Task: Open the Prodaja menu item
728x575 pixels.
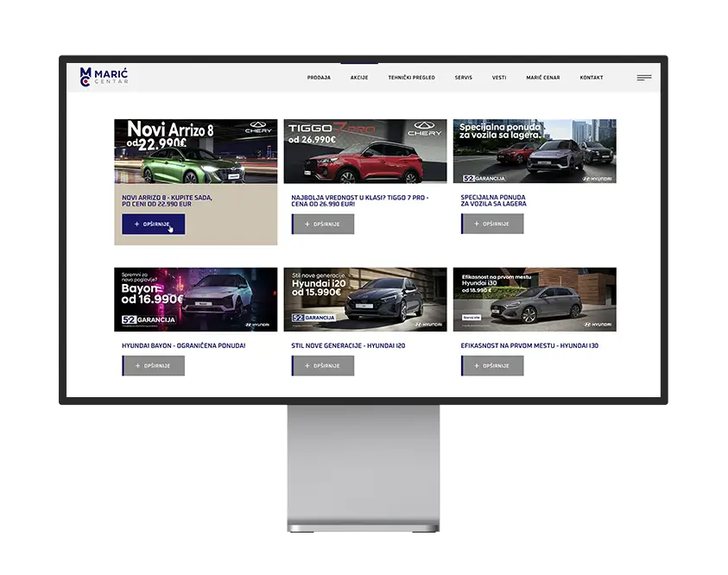Action: 319,78
